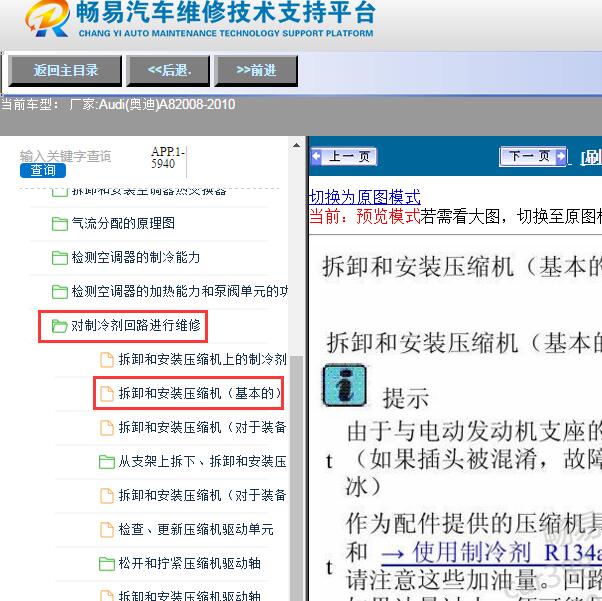The height and width of the screenshot is (601, 602).
Task: Select tree item 对制冷剂回路进行维修
Action: (136, 326)
